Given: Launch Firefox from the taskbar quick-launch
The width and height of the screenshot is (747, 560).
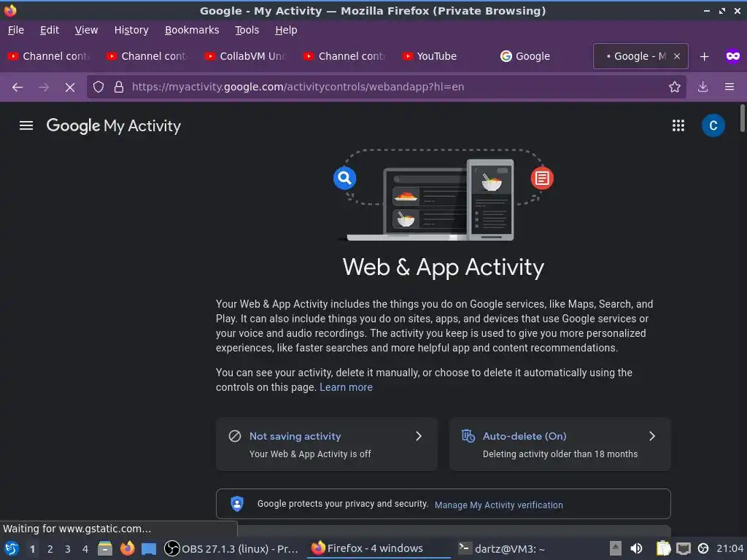Looking at the screenshot, I should (127, 548).
